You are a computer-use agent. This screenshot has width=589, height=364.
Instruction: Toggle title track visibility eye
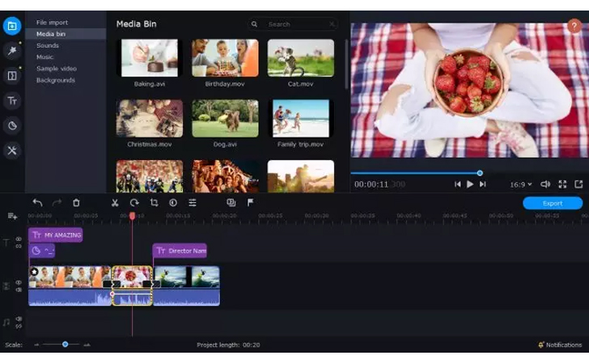click(x=19, y=239)
